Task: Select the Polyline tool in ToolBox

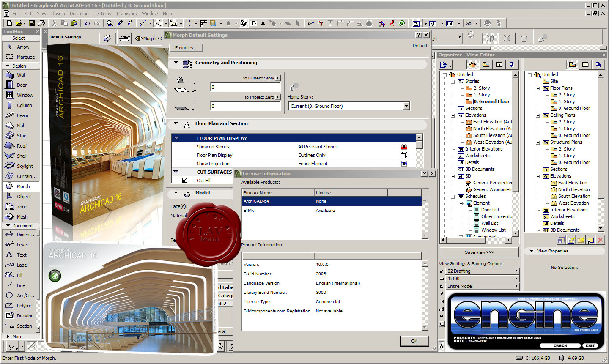Action: coord(20,306)
